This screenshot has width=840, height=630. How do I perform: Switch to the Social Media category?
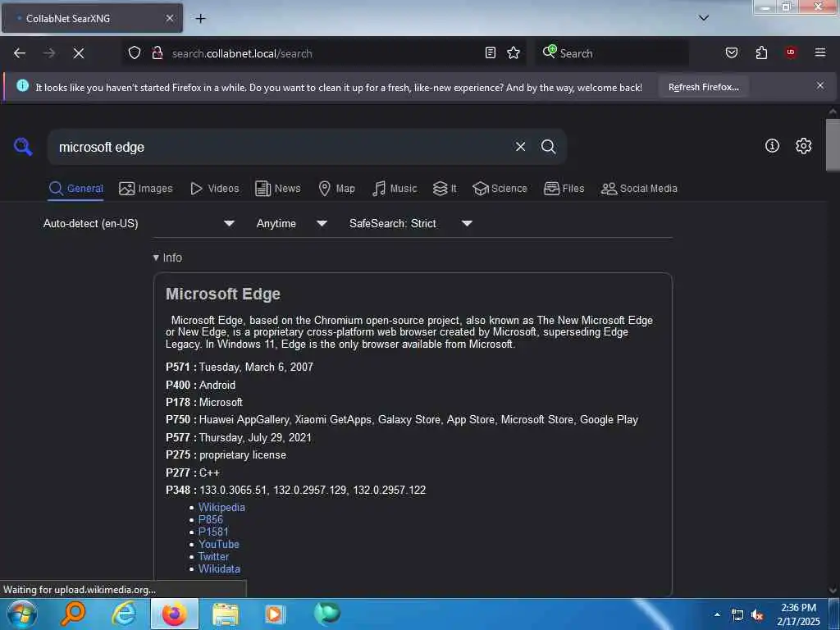pos(639,189)
